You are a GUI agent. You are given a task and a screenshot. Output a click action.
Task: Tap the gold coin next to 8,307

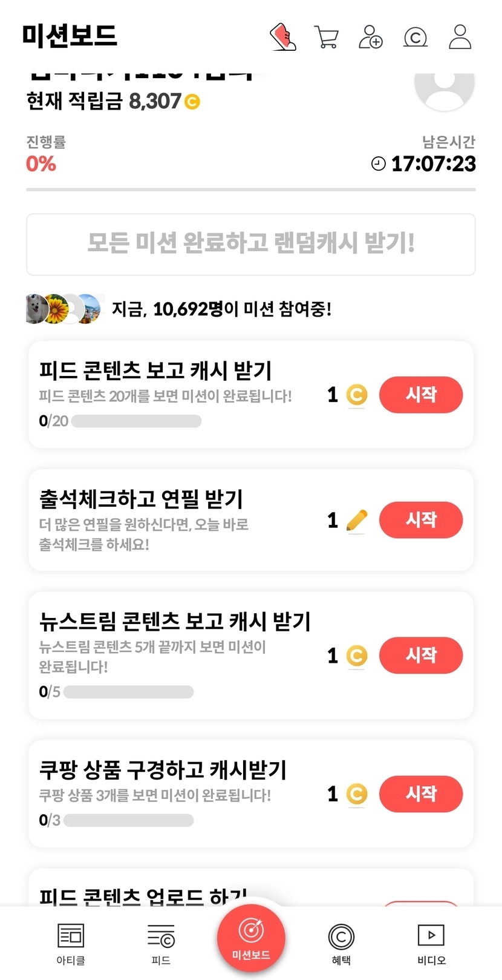192,101
